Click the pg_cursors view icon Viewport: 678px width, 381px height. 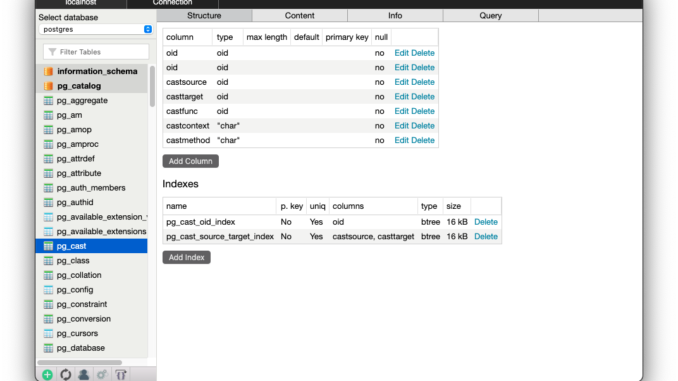pyautogui.click(x=48, y=333)
